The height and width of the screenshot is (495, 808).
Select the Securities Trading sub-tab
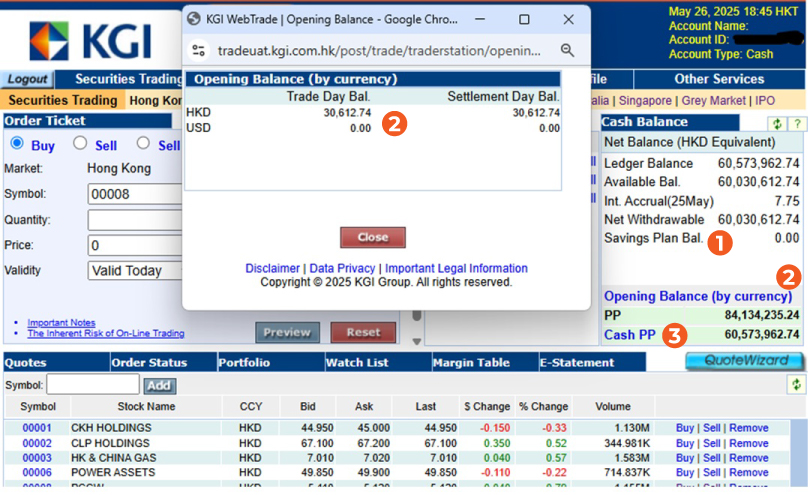pyautogui.click(x=63, y=100)
